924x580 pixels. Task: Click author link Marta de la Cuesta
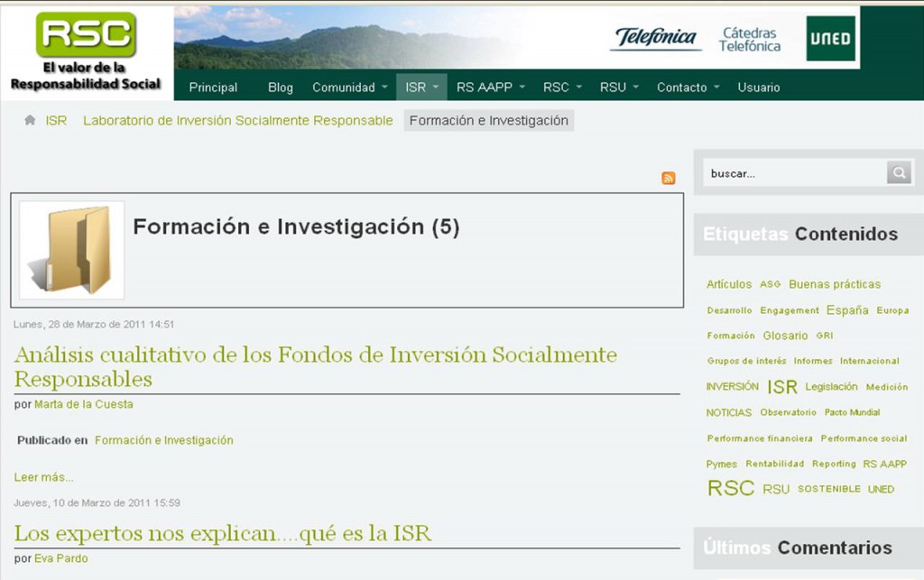[83, 404]
